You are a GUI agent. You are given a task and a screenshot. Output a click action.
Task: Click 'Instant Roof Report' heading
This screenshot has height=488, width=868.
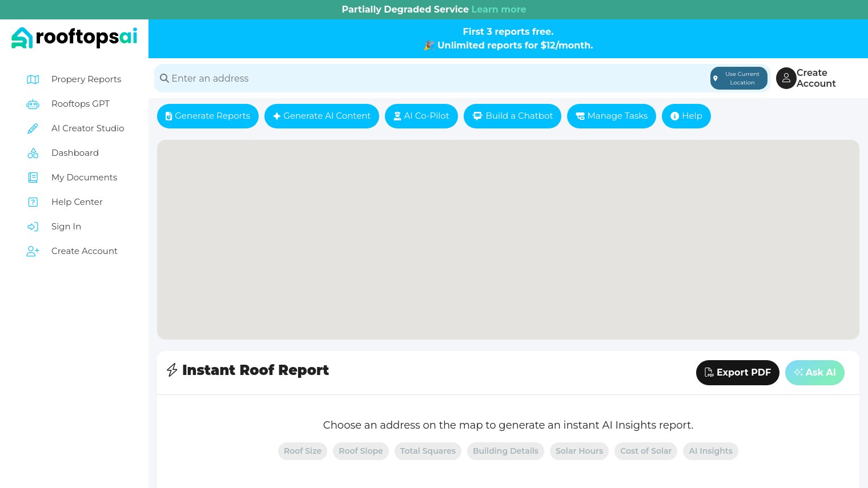[255, 370]
